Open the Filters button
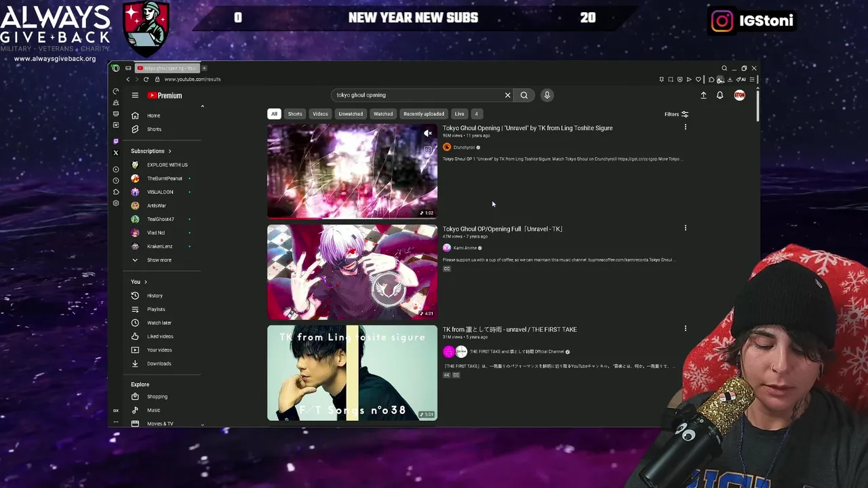The image size is (868, 488). point(677,115)
